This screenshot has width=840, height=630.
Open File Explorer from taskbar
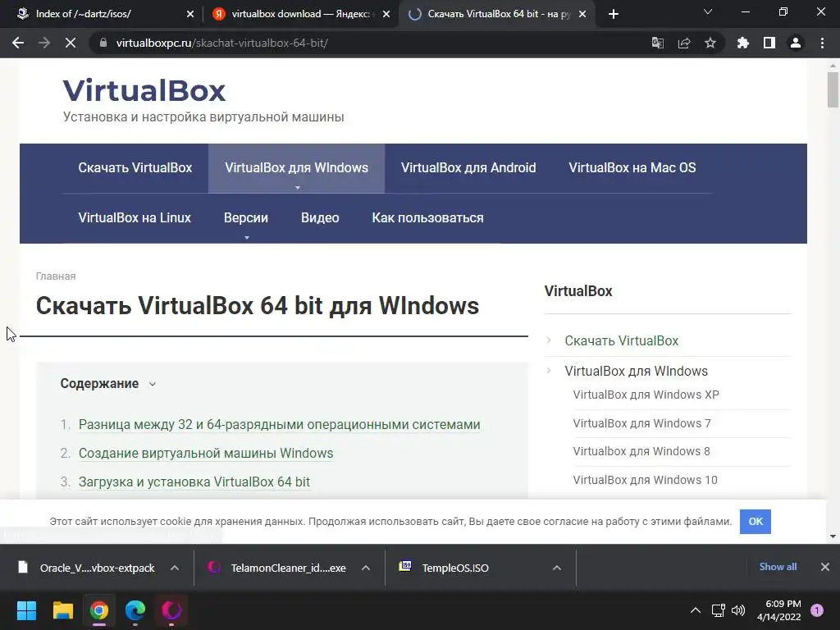[62, 610]
